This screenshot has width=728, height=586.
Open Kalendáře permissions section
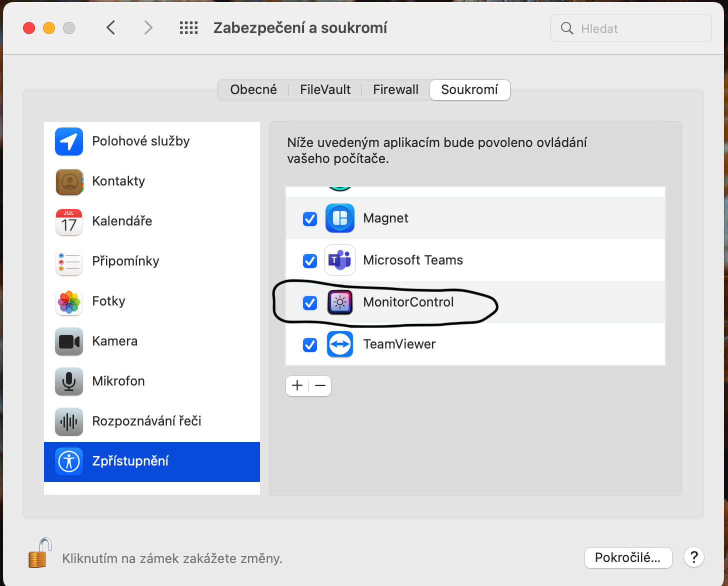pyautogui.click(x=121, y=221)
